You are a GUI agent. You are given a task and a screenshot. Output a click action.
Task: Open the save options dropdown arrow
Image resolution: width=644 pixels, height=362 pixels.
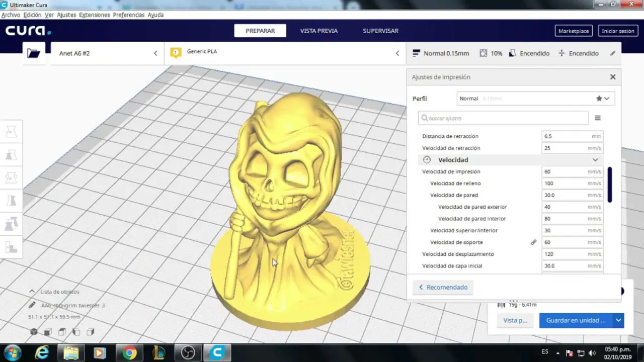pos(619,320)
